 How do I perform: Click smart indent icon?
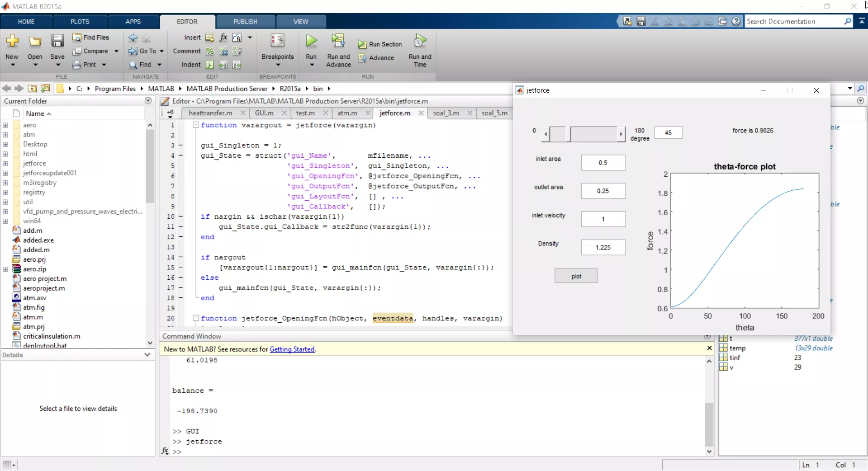point(210,65)
